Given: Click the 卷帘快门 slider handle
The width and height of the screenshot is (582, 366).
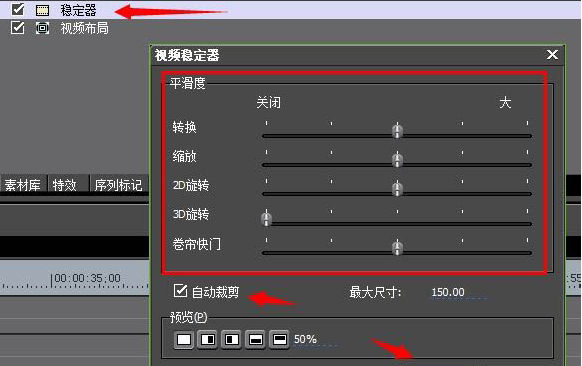Looking at the screenshot, I should [x=397, y=248].
